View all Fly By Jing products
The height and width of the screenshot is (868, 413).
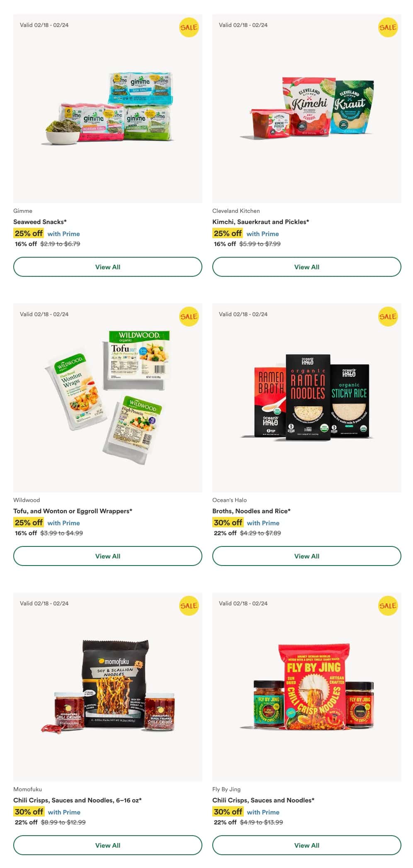(307, 845)
